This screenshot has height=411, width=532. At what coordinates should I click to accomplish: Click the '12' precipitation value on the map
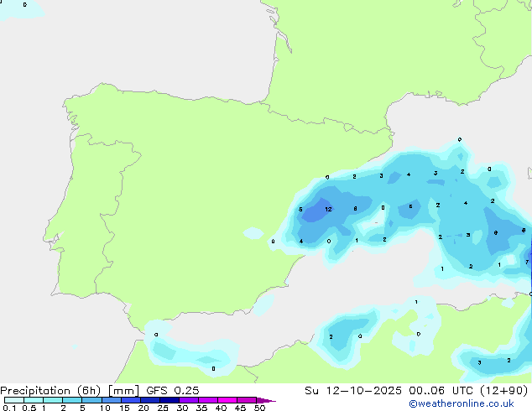pyautogui.click(x=328, y=209)
